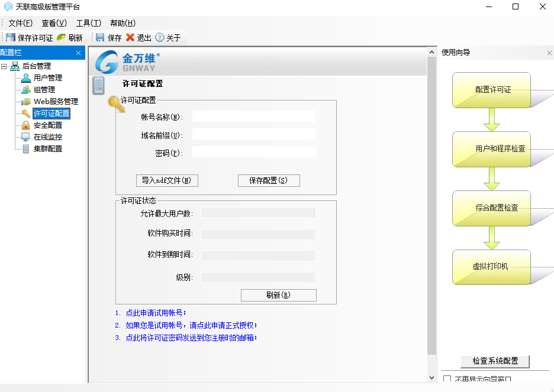Viewport: 554px width, 392px height.
Task: Click the 集群配置 server icon
Action: pos(26,148)
